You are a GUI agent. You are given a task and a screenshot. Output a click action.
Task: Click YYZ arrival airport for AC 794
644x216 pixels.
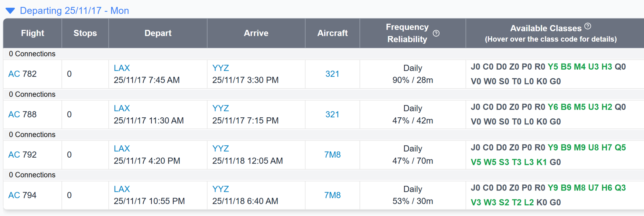tap(221, 189)
